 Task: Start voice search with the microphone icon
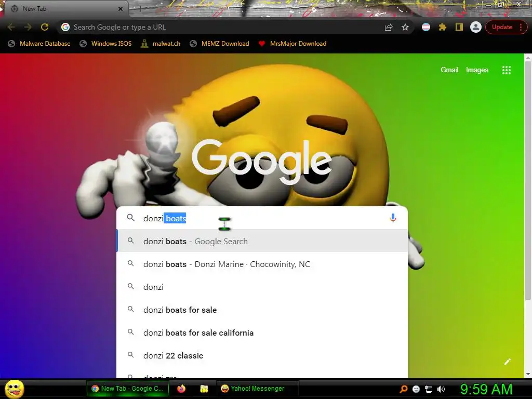pos(393,218)
